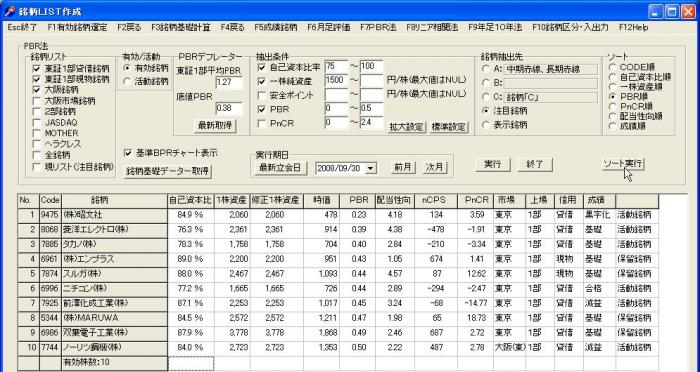Viewport: 700px width, 372px height.
Task: Enable 安全ポイント condition checkbox
Action: pyautogui.click(x=262, y=95)
